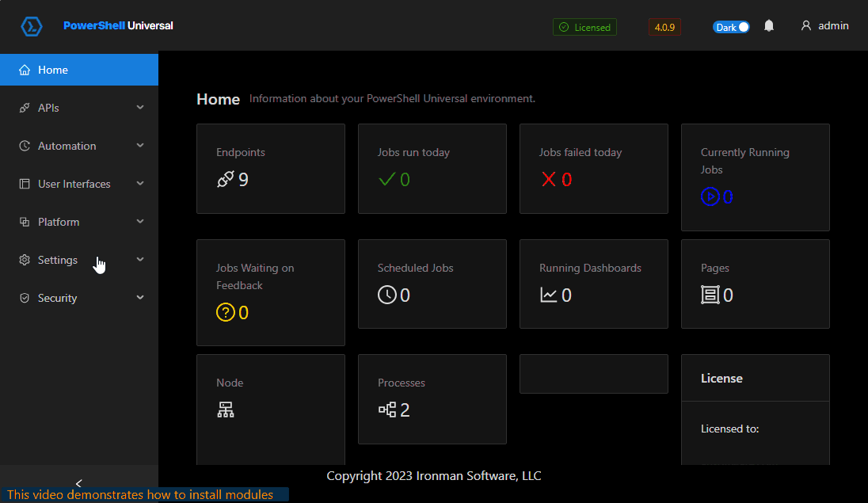Open the APIs sidebar item
The image size is (868, 503).
pyautogui.click(x=79, y=108)
